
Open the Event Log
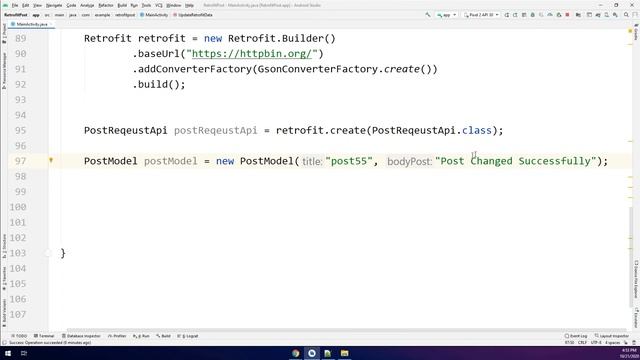pos(576,336)
